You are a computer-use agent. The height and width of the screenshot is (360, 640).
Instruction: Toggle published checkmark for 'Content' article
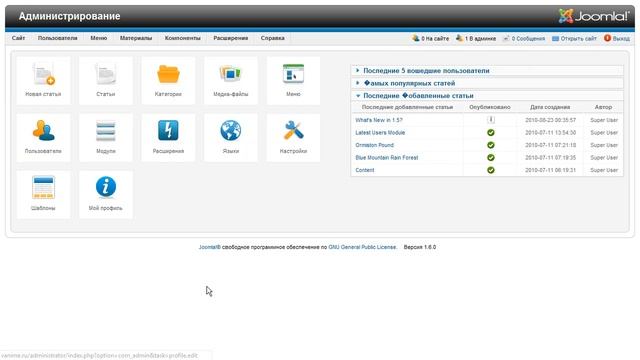491,170
